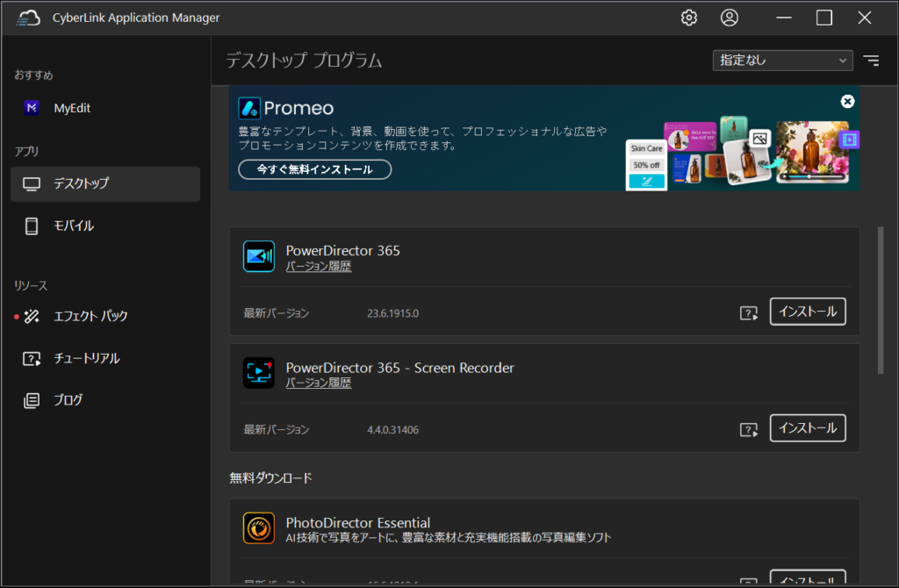Image resolution: width=899 pixels, height=588 pixels.
Task: Expand the 指定なし filter dropdown
Action: tap(782, 61)
